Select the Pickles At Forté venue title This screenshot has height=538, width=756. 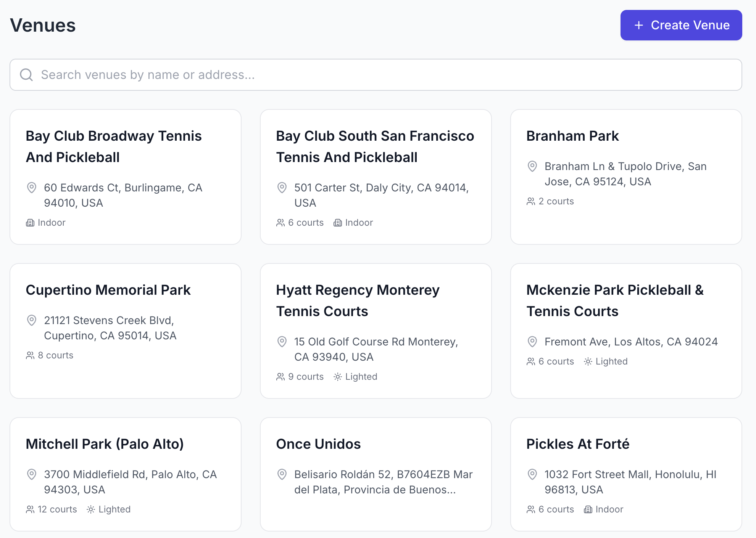point(578,444)
